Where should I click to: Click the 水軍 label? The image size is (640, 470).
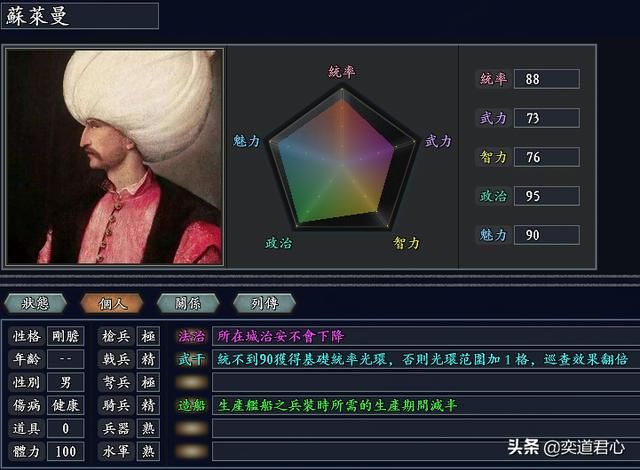point(116,451)
